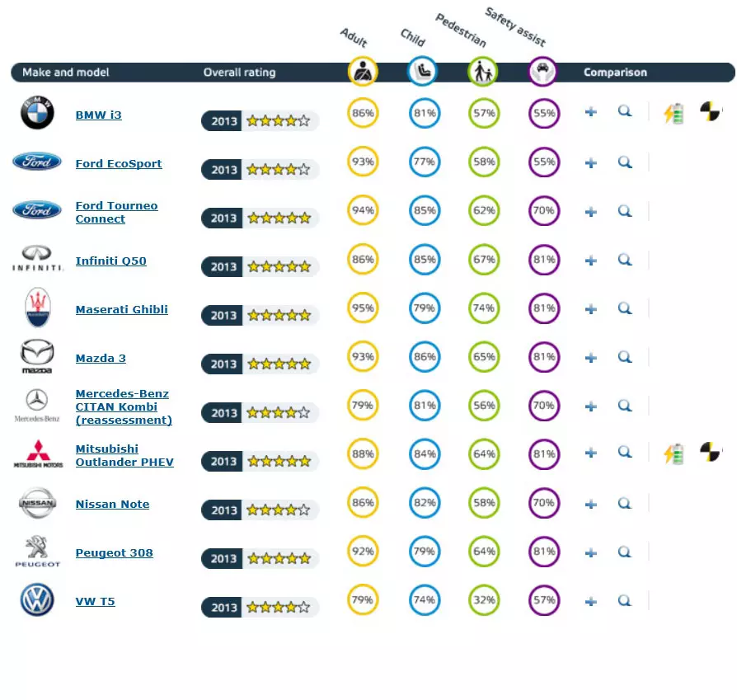
Task: Sort by Overall rating column header
Action: click(x=239, y=73)
